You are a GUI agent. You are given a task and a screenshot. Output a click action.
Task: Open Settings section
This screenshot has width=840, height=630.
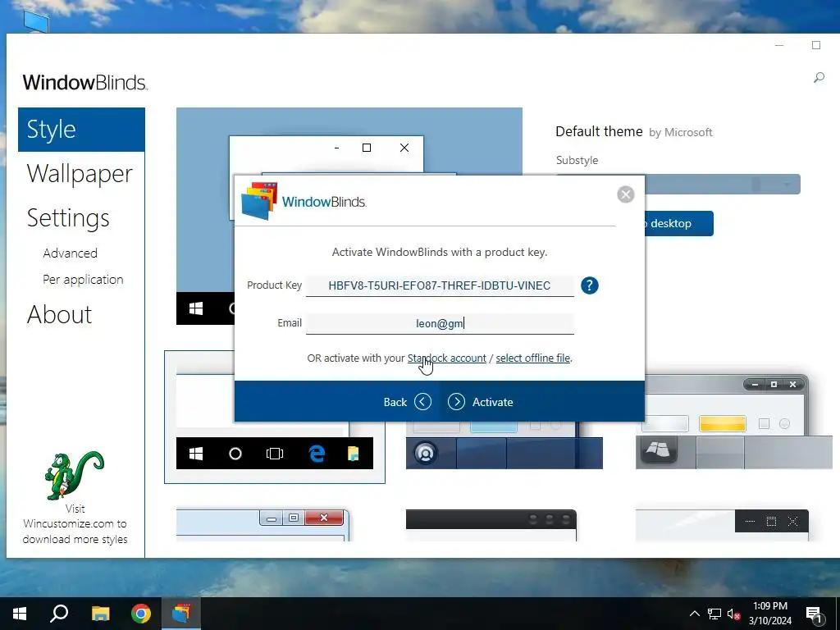[x=68, y=218]
